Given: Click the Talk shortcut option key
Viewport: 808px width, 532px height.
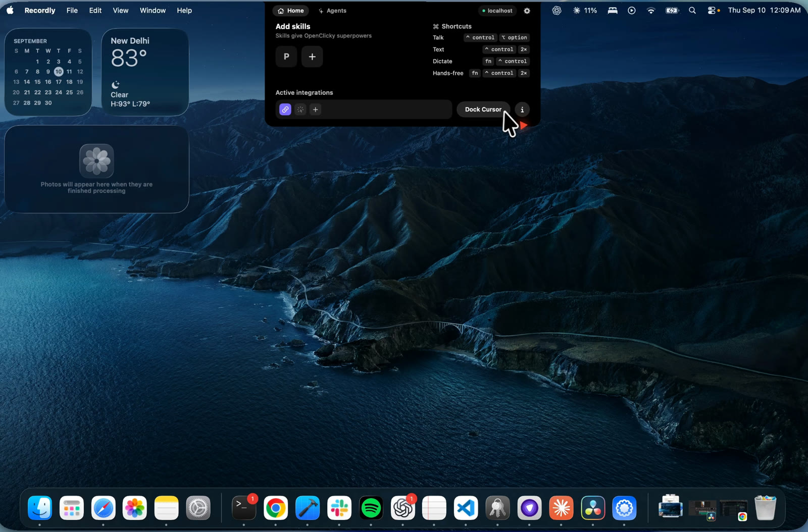Looking at the screenshot, I should point(514,37).
